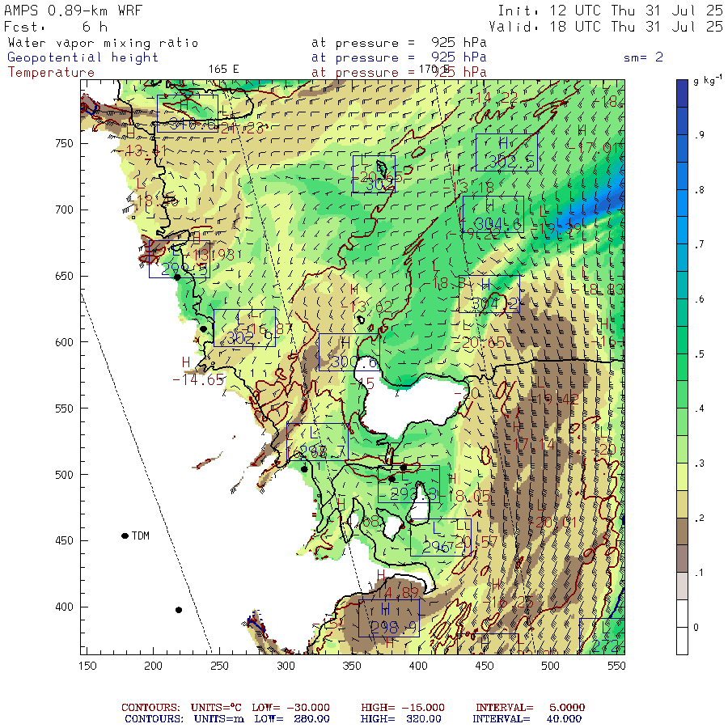Click the "Valid: 18 UTC Thu 31 Jul 25" line
This screenshot has width=728, height=728.
tap(605, 27)
